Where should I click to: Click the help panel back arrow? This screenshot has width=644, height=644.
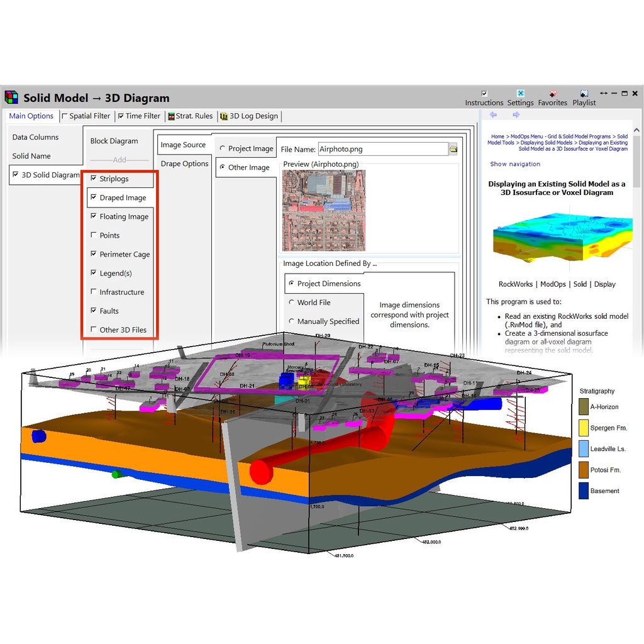coord(493,115)
